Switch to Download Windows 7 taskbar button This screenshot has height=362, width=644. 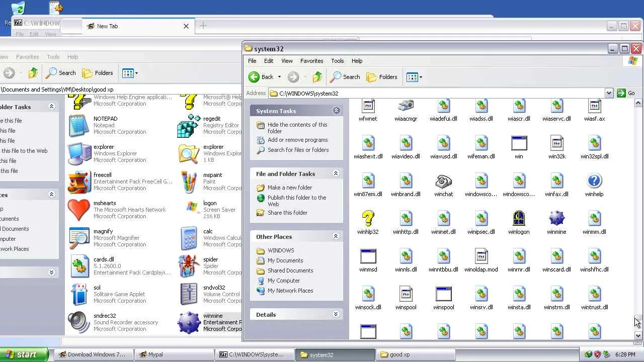point(94,354)
